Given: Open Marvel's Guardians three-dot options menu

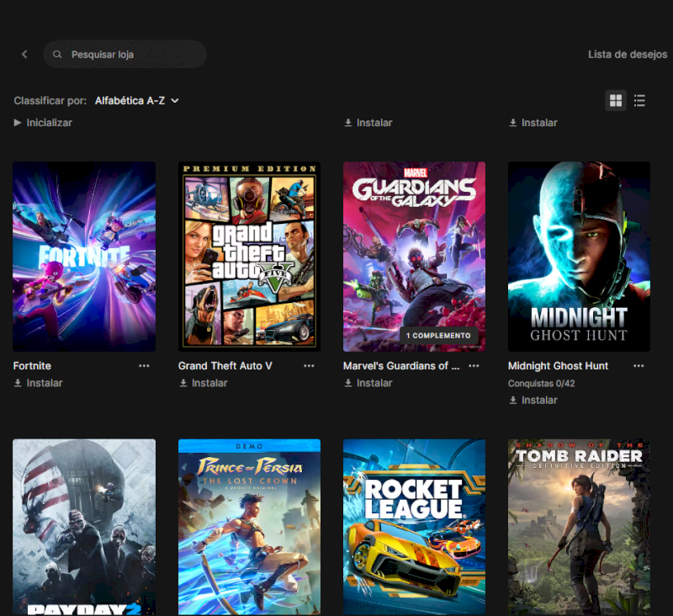Looking at the screenshot, I should point(474,366).
